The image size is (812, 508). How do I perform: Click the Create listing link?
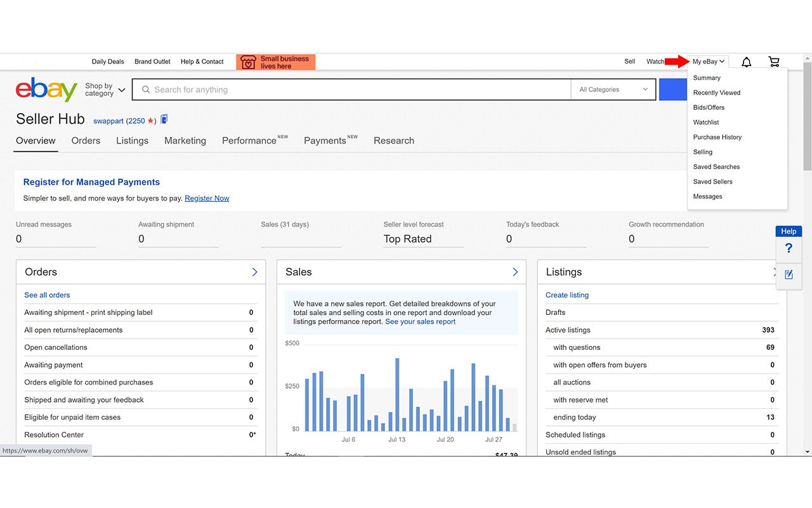(567, 295)
